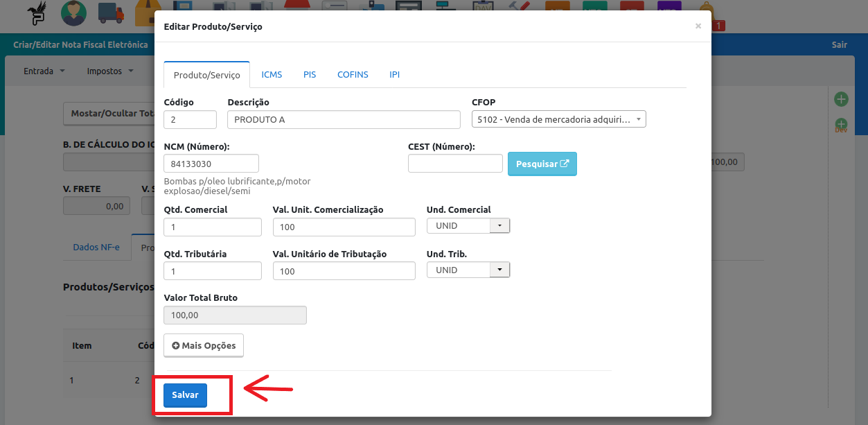Screen dimensions: 868x425
Task: Click the DAV calendar icon in top toolbar
Action: pyautogui.click(x=482, y=7)
